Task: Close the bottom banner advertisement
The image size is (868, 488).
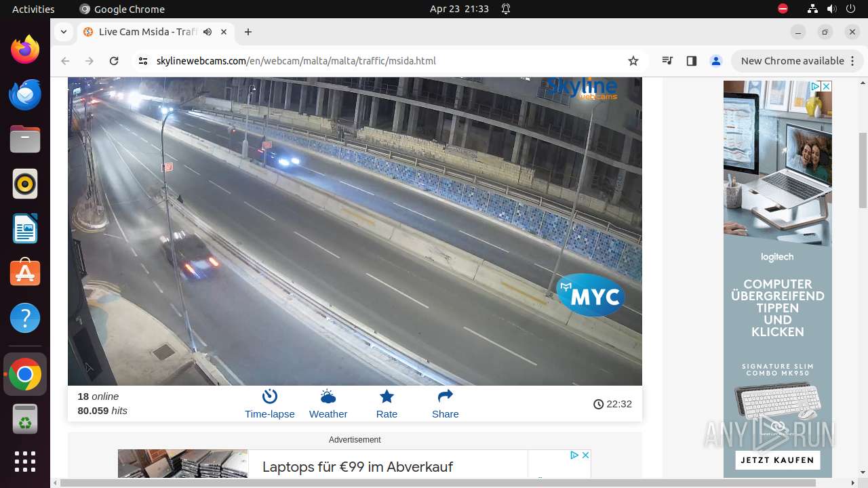Action: click(585, 455)
